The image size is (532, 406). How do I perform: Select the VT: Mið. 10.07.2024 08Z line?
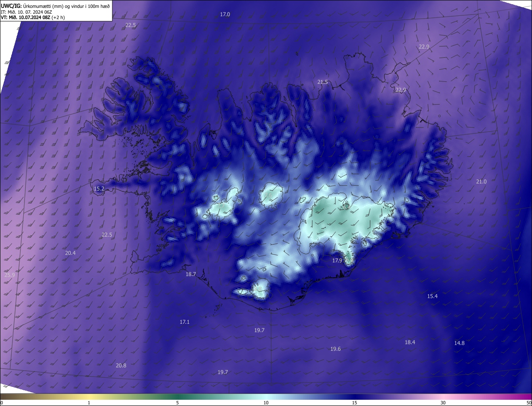pos(33,17)
